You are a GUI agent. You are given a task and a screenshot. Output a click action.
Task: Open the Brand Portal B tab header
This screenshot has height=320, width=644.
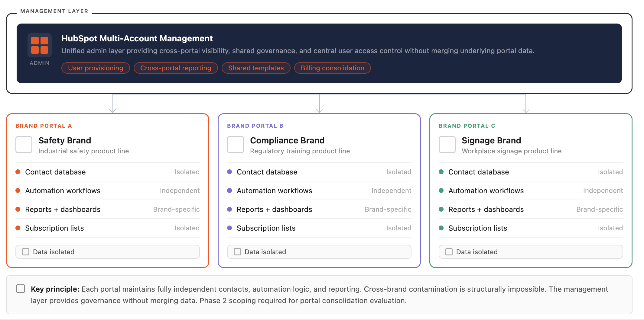[255, 126]
